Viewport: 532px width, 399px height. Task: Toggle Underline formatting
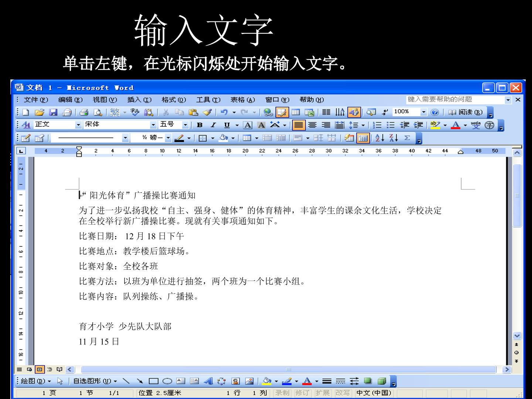[x=227, y=125]
